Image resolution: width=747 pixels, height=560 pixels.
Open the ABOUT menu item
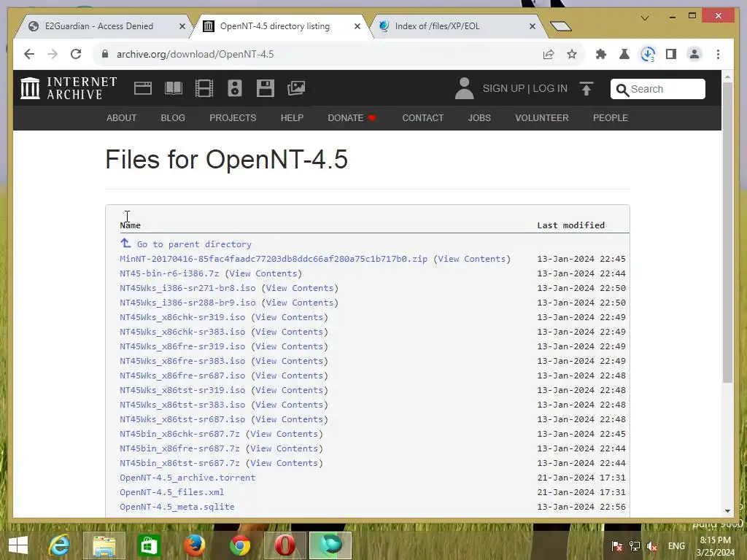pyautogui.click(x=122, y=118)
